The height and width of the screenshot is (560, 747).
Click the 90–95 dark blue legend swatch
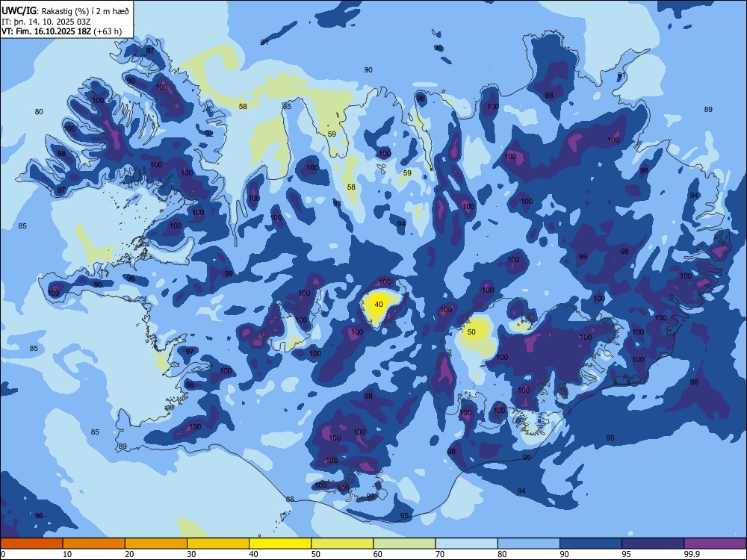coord(591,544)
